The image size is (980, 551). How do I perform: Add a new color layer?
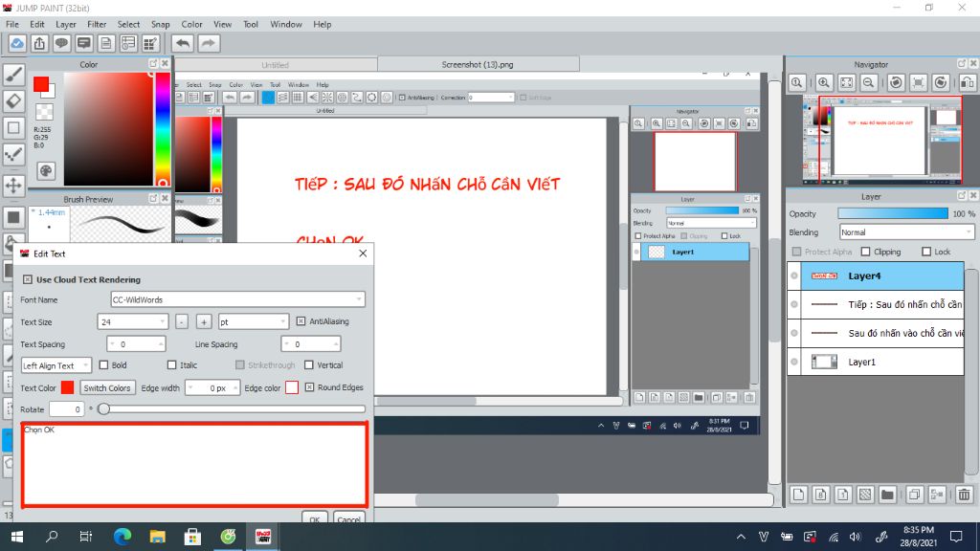pos(798,495)
